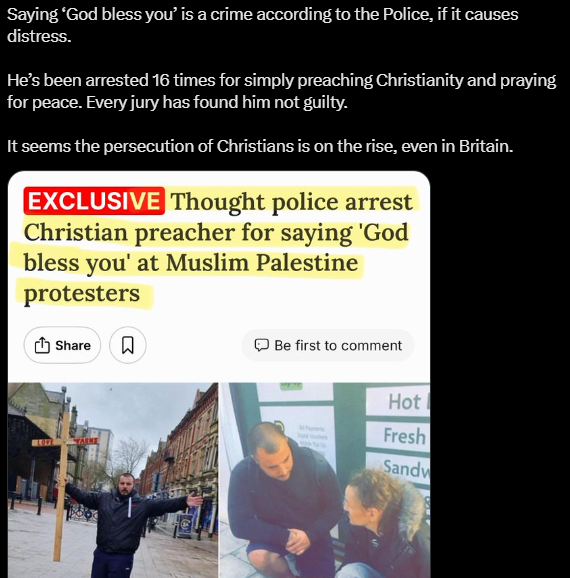
Task: Open the photo of man with cross
Action: tap(113, 480)
